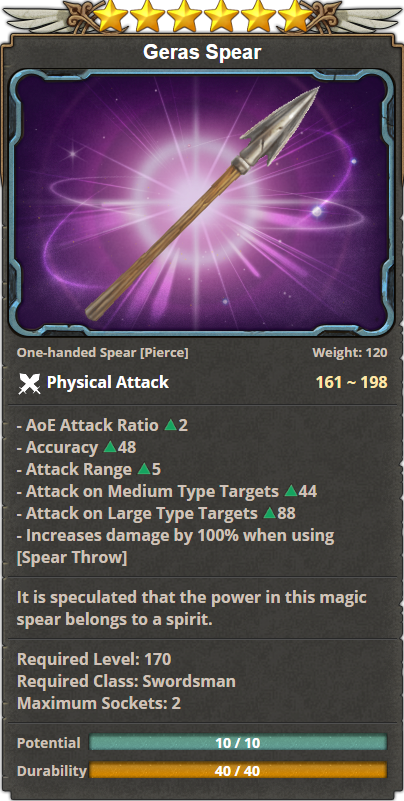Click the last gold star on the right
The image size is (404, 801).
pyautogui.click(x=295, y=15)
